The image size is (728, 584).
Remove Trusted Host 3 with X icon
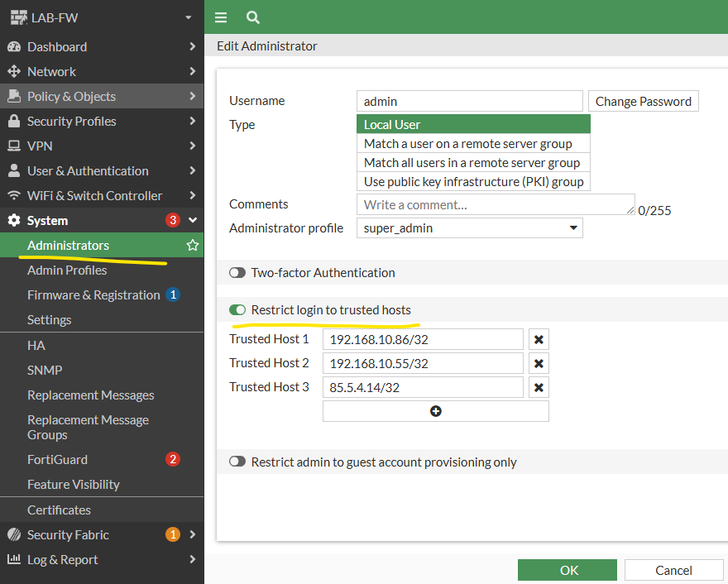pyautogui.click(x=539, y=387)
